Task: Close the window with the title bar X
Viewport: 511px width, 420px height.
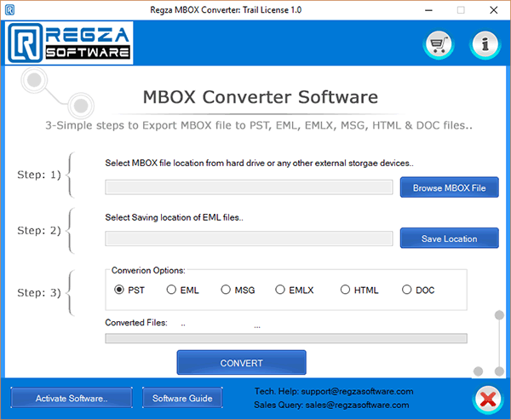Action: 493,10
